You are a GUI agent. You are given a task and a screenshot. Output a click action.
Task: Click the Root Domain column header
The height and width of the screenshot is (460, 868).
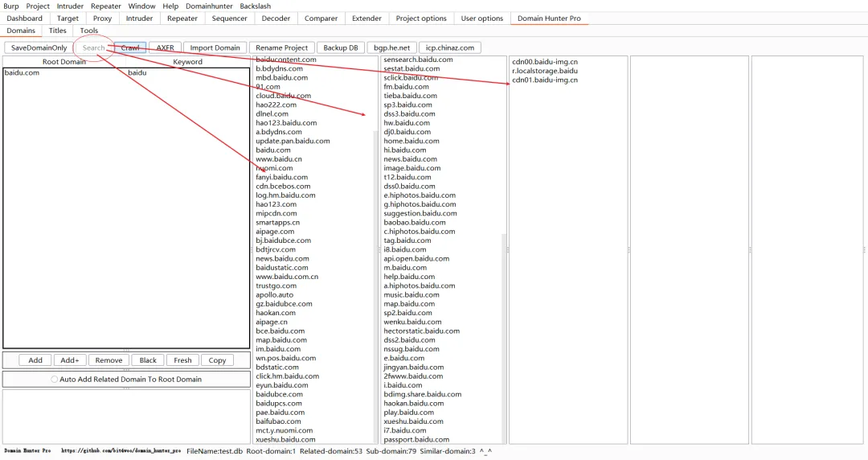pyautogui.click(x=64, y=61)
